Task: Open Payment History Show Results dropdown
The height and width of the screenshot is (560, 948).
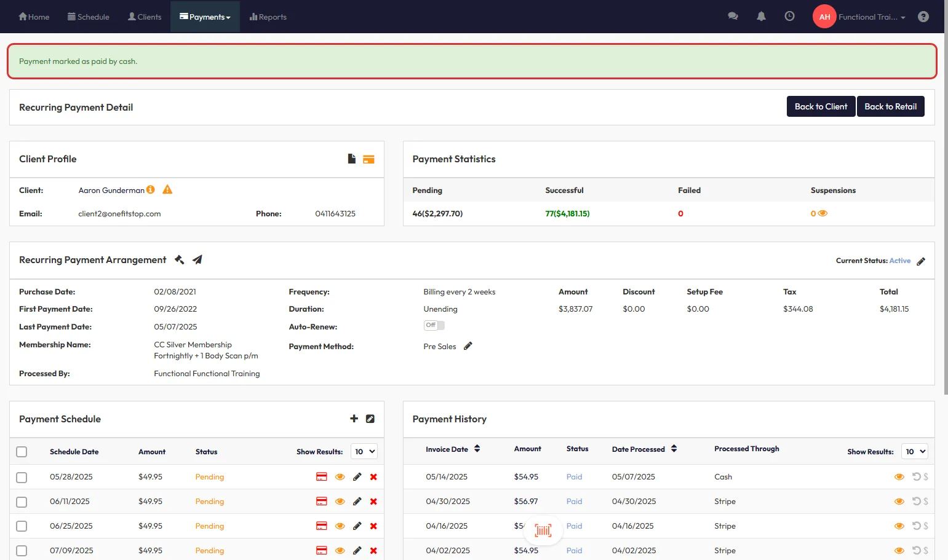Action: 914,452
